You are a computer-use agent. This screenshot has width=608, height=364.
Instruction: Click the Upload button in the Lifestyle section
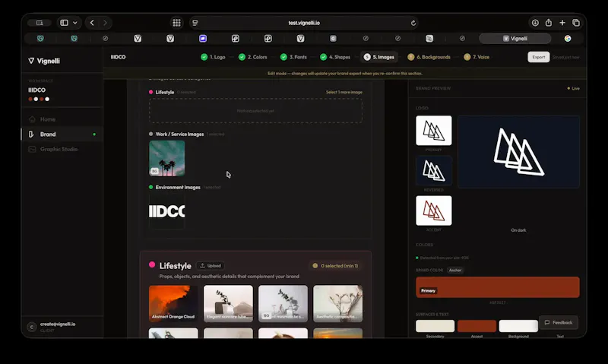click(211, 265)
